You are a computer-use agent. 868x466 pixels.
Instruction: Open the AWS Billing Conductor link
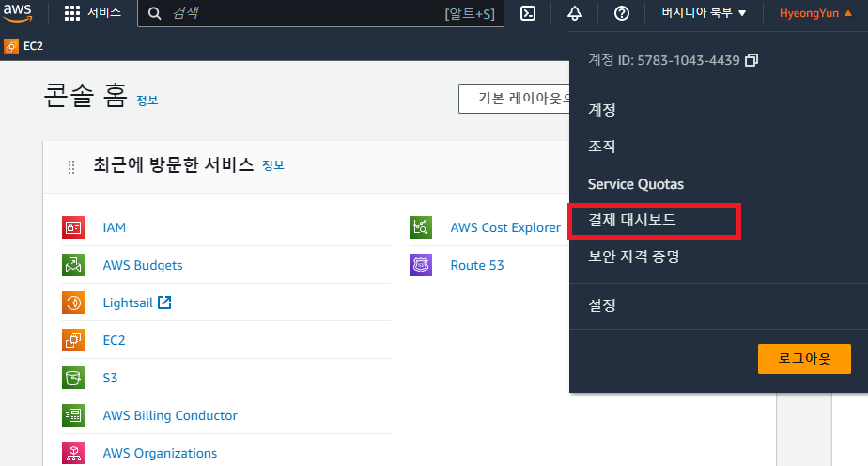170,415
